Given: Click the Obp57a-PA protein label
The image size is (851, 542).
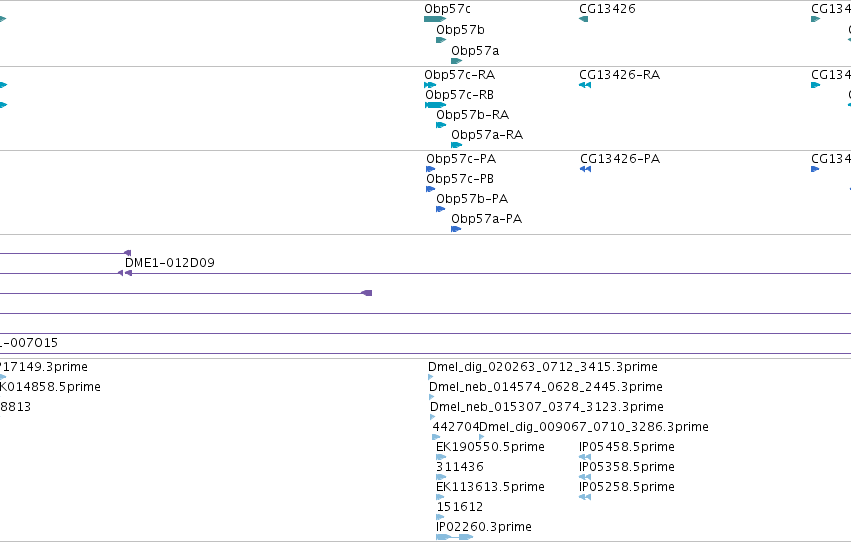Looking at the screenshot, I should tap(487, 219).
